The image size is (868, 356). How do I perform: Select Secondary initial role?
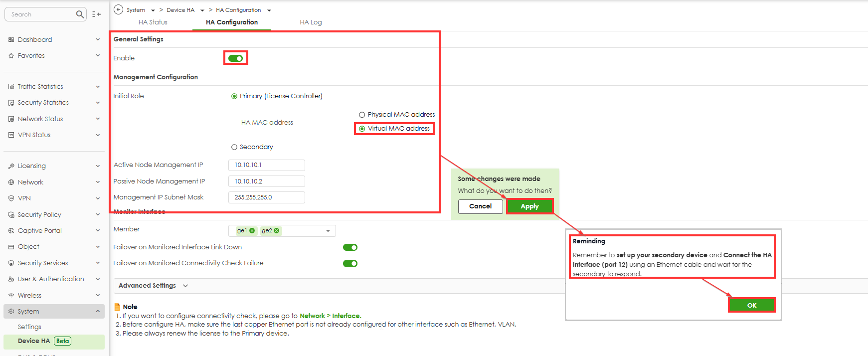(234, 147)
